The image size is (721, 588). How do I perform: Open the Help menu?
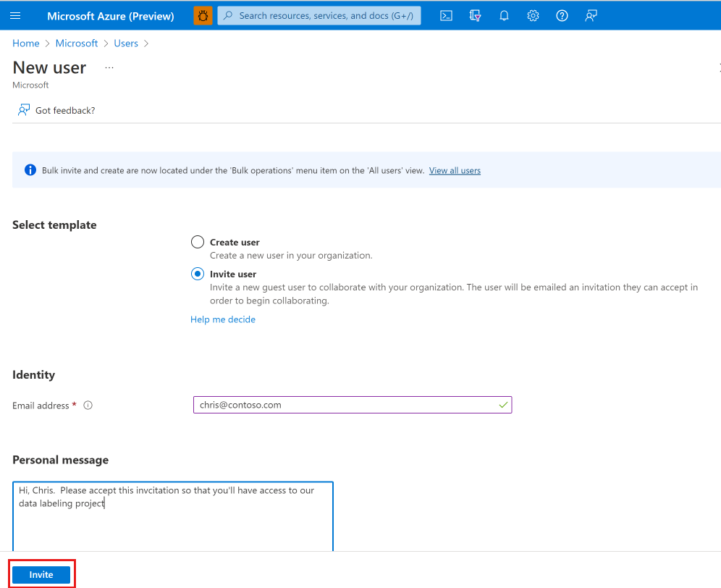[562, 15]
